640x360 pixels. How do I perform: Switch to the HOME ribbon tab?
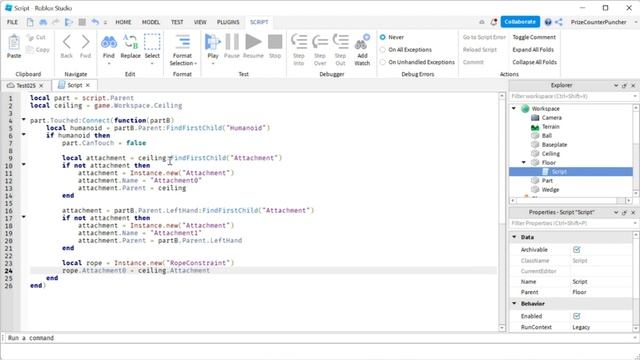tap(123, 22)
